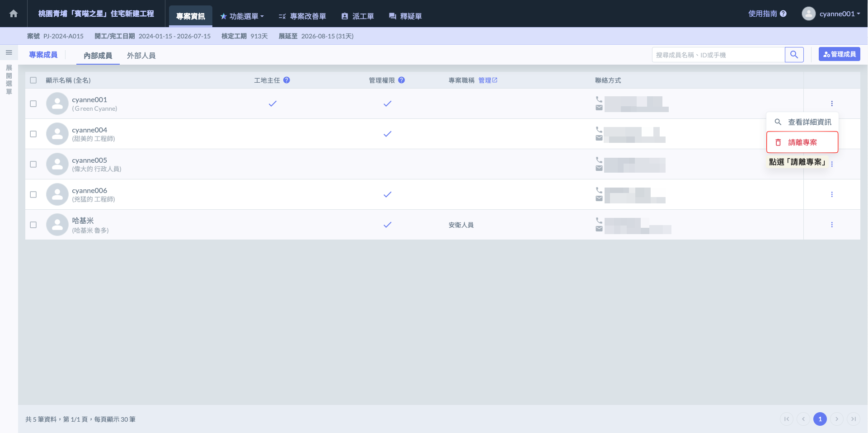Tick the checkbox for cyanne001
The width and height of the screenshot is (868, 433).
pyautogui.click(x=33, y=104)
